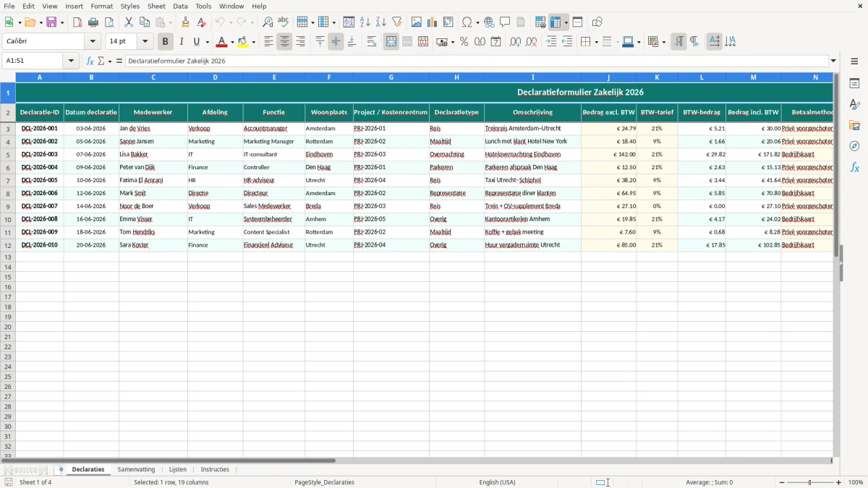Open the Font Name dropdown

pyautogui.click(x=93, y=42)
